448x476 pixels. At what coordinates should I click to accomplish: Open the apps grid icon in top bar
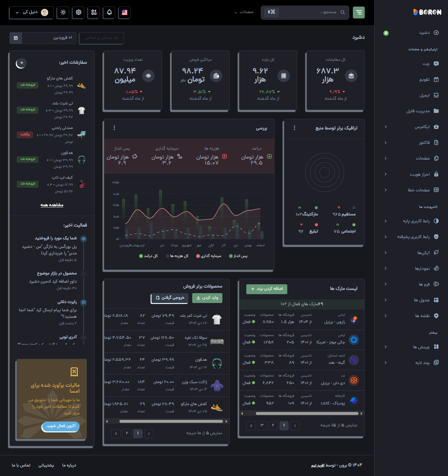coord(94,12)
